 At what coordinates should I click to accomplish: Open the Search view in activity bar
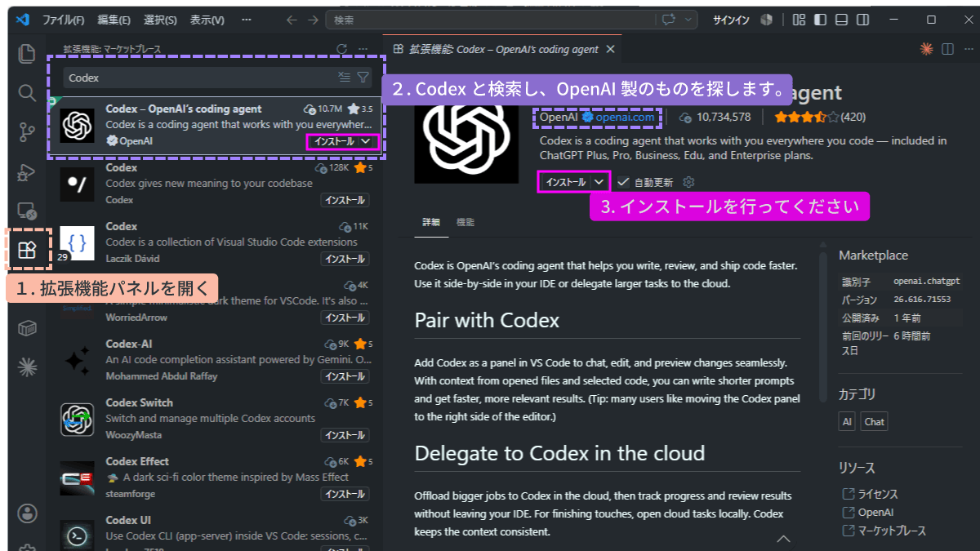(27, 92)
